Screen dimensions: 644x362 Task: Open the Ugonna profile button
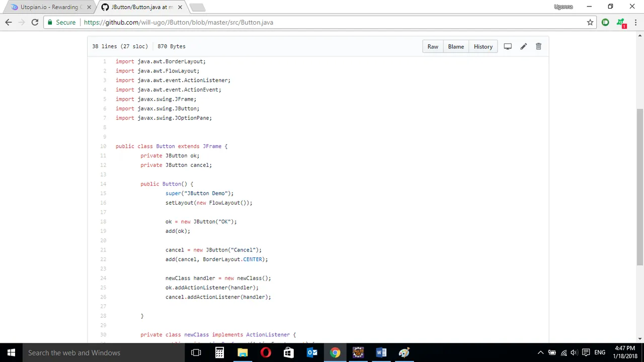click(563, 7)
